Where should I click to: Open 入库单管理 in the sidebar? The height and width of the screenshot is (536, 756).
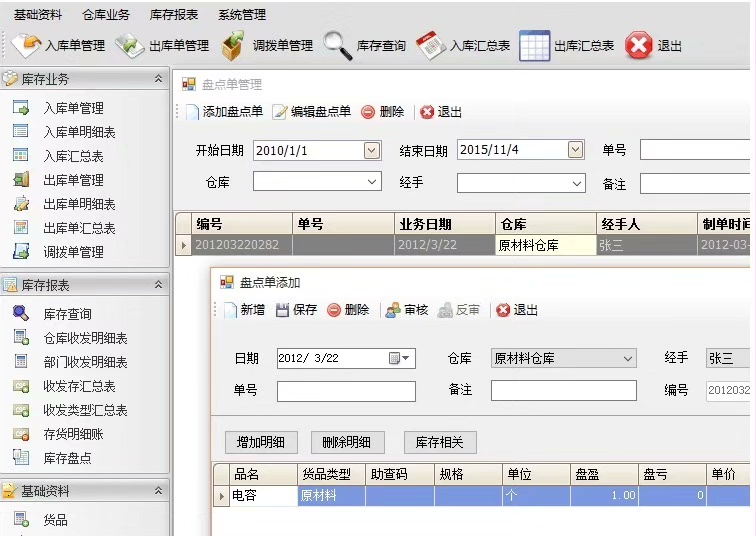pyautogui.click(x=73, y=108)
